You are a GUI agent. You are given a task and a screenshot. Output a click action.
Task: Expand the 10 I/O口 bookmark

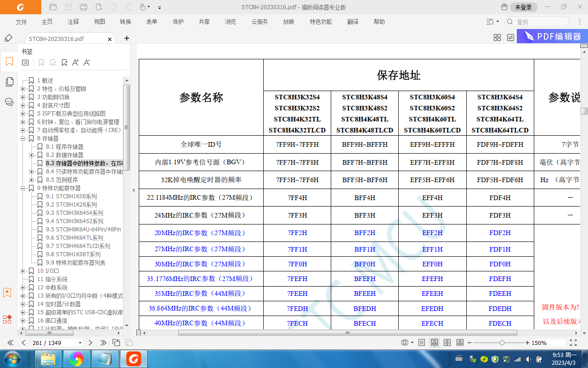tap(23, 271)
